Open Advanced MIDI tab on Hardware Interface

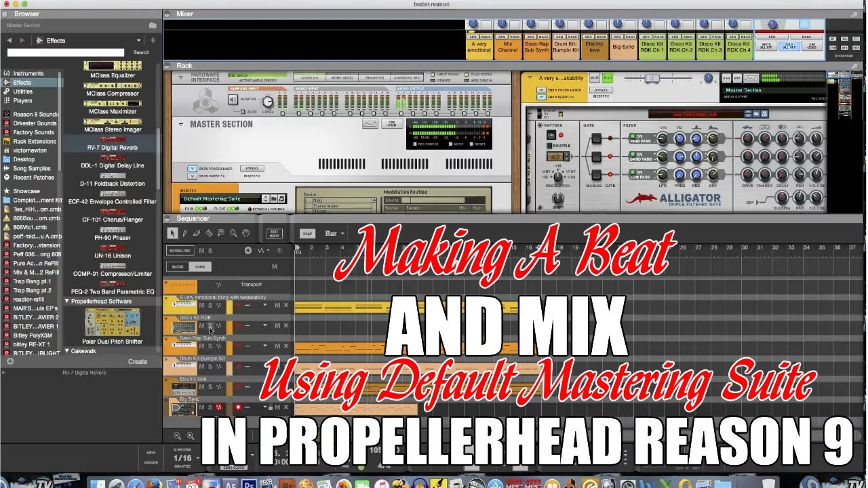click(x=406, y=78)
